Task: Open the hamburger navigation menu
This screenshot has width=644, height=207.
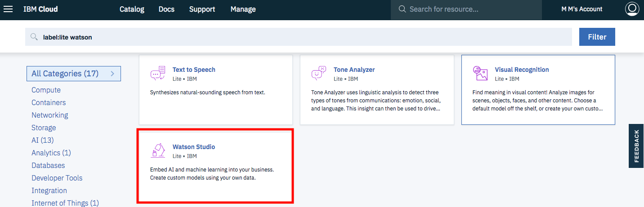Action: point(8,9)
